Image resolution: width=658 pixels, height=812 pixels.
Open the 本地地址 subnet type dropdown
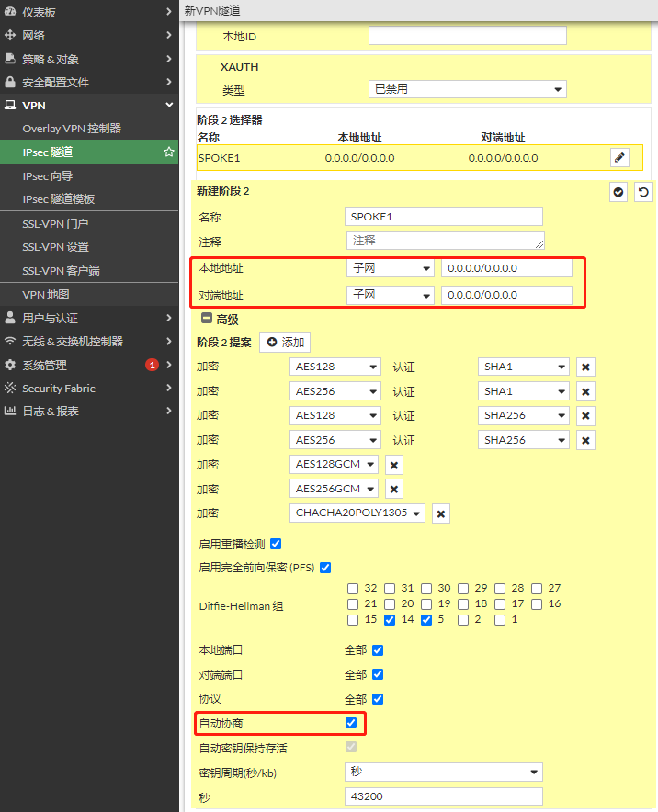coord(390,268)
